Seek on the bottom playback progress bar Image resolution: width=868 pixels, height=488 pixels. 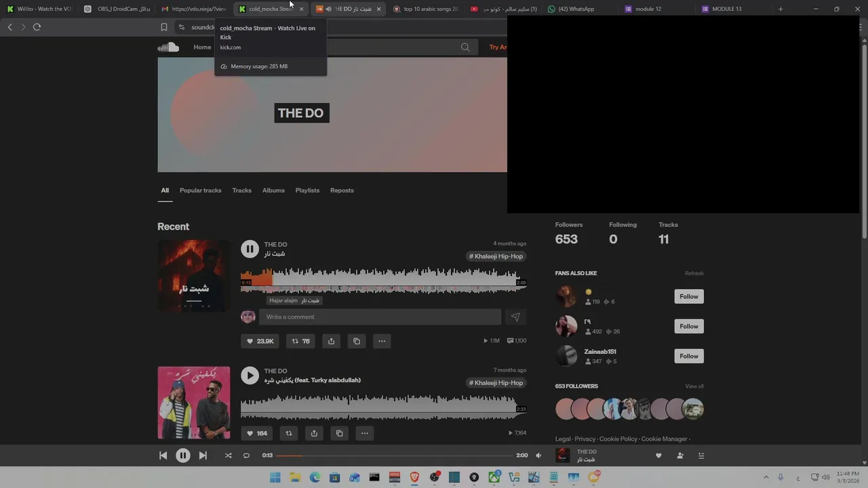coord(394,455)
